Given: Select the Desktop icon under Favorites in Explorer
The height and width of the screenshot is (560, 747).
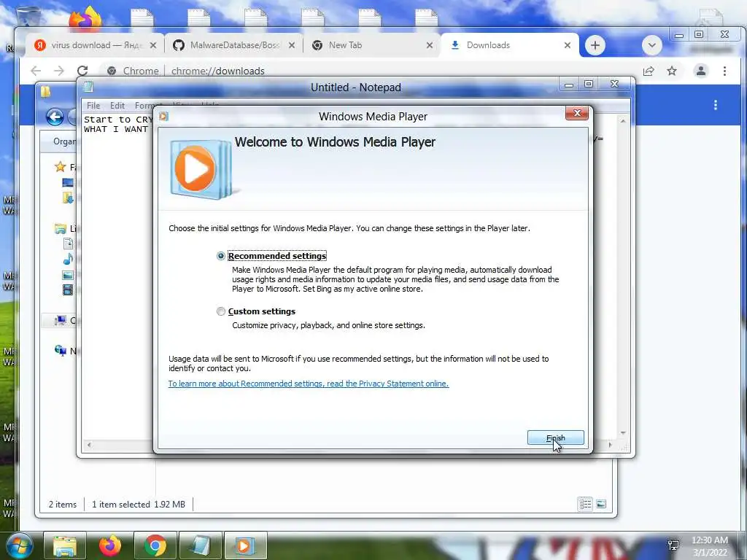Looking at the screenshot, I should click(x=68, y=182).
